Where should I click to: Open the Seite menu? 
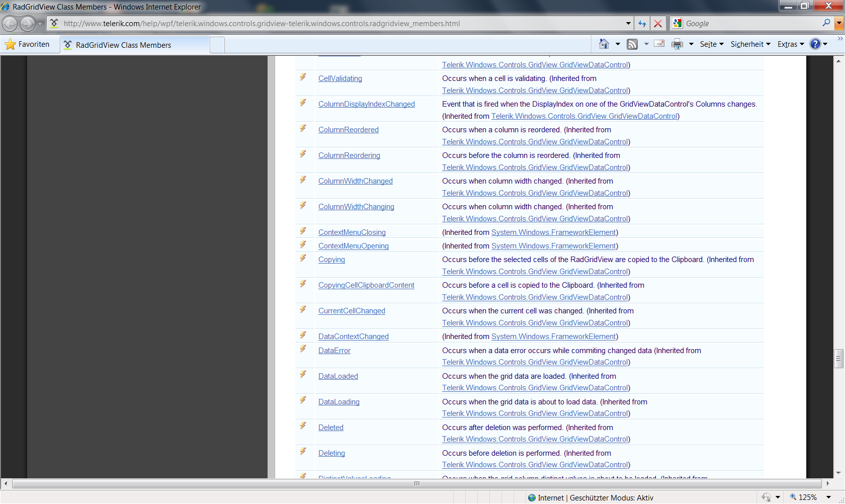coord(712,44)
